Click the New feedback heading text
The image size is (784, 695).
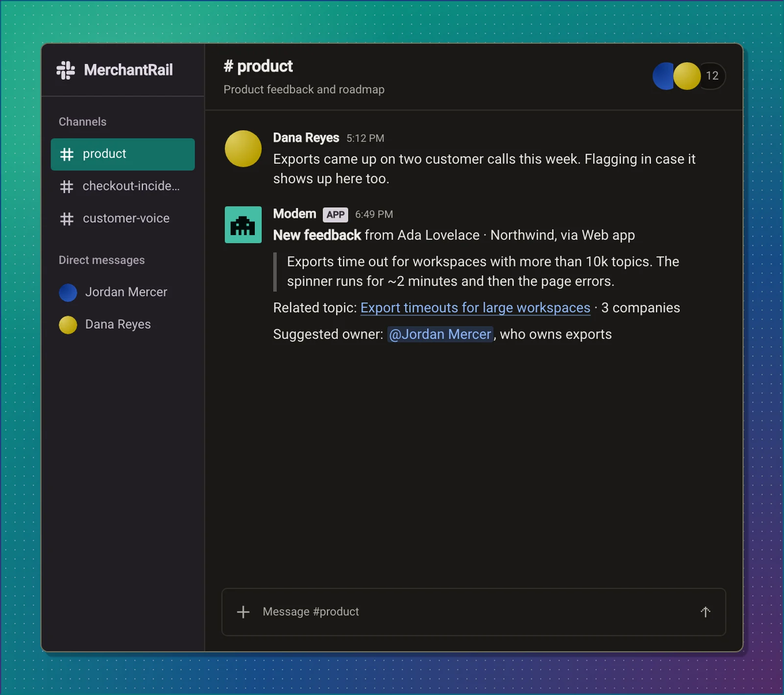click(x=317, y=235)
